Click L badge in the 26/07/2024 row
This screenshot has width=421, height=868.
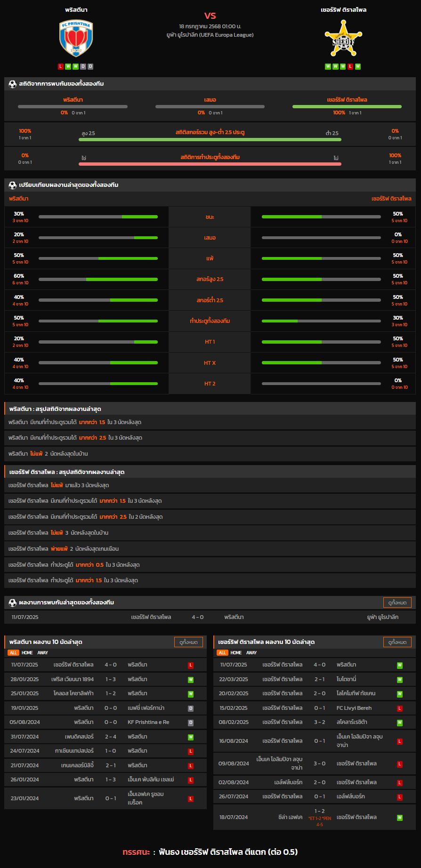click(x=400, y=797)
